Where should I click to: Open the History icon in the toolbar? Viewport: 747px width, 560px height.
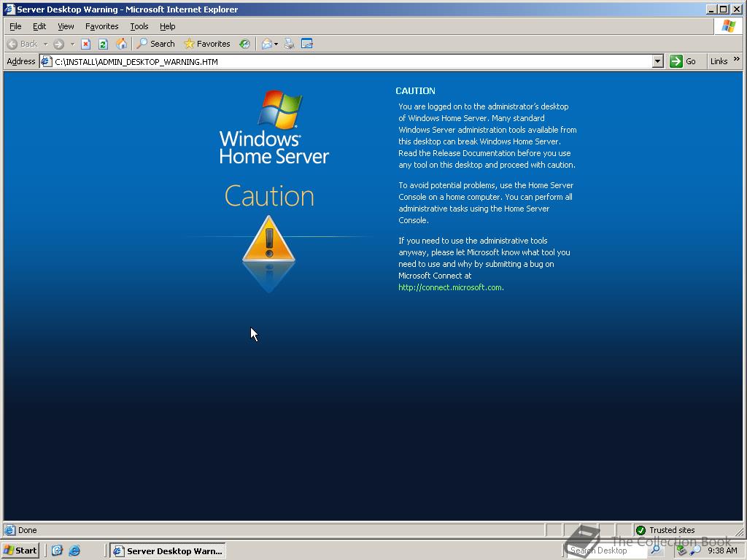point(244,44)
